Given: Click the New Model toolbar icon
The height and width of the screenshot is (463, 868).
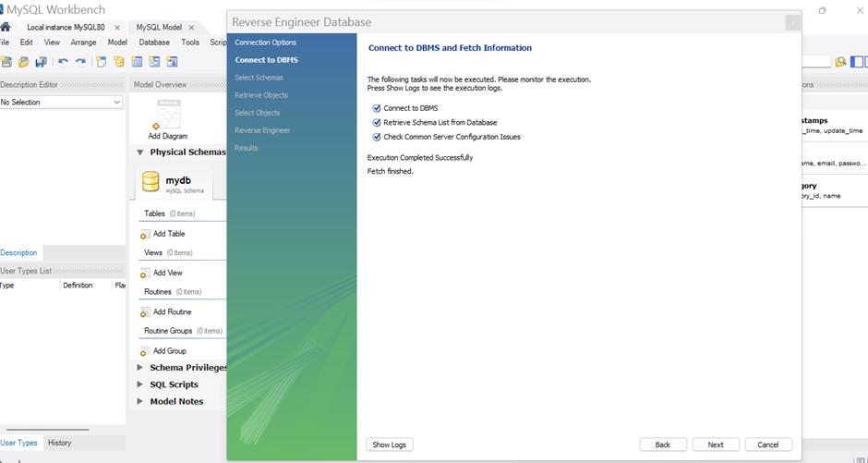Looking at the screenshot, I should 6,62.
